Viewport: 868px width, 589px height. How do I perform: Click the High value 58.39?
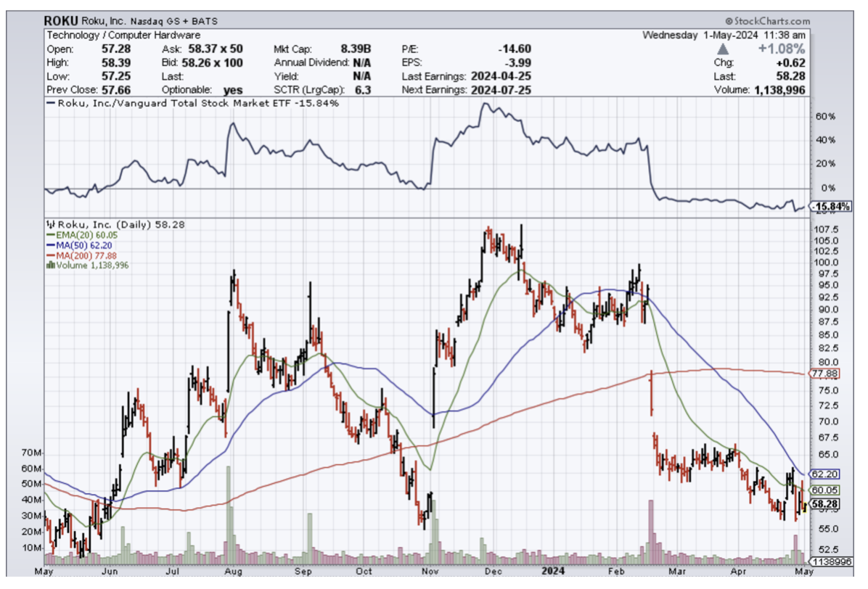pos(115,63)
